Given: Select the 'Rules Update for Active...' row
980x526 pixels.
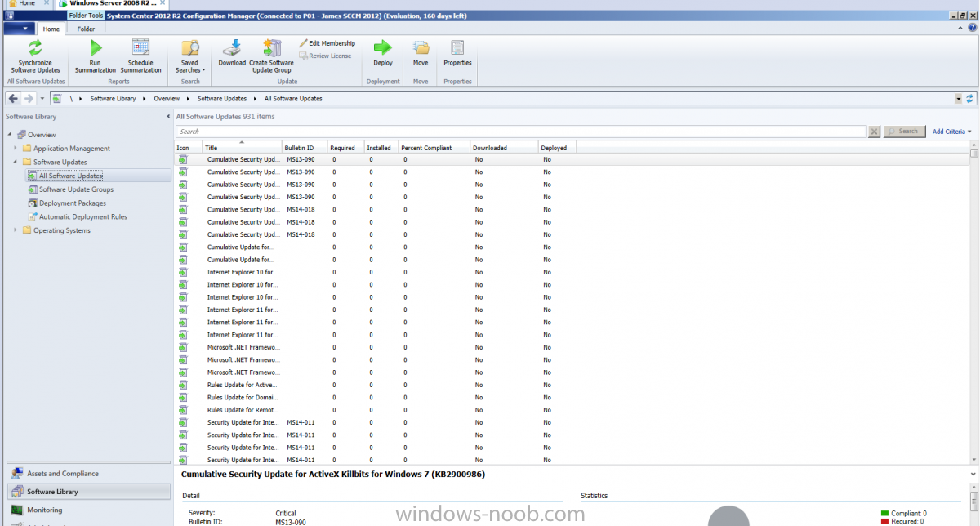Looking at the screenshot, I should click(572, 385).
